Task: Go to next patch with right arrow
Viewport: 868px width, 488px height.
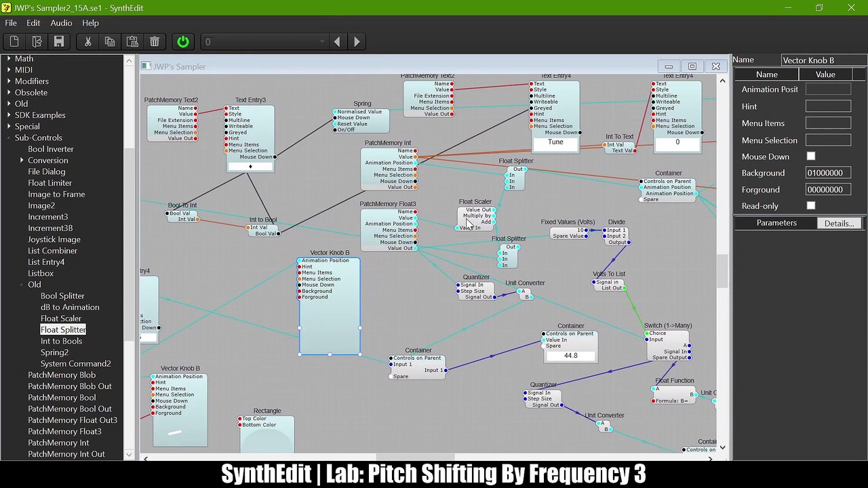Action: pos(357,42)
